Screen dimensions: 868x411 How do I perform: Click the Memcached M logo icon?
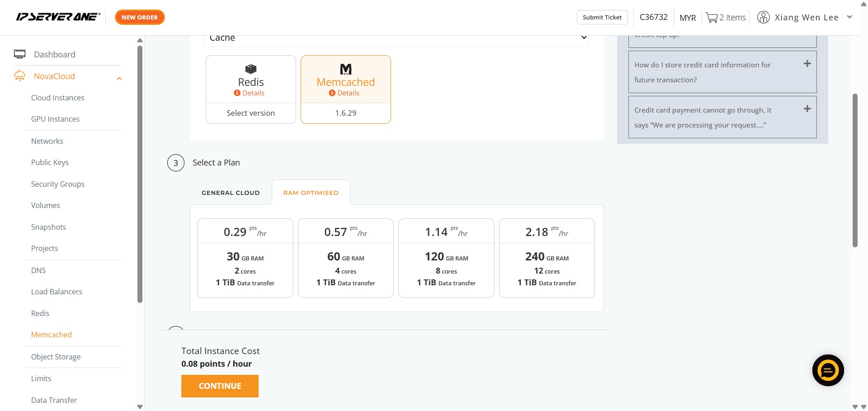pos(345,69)
